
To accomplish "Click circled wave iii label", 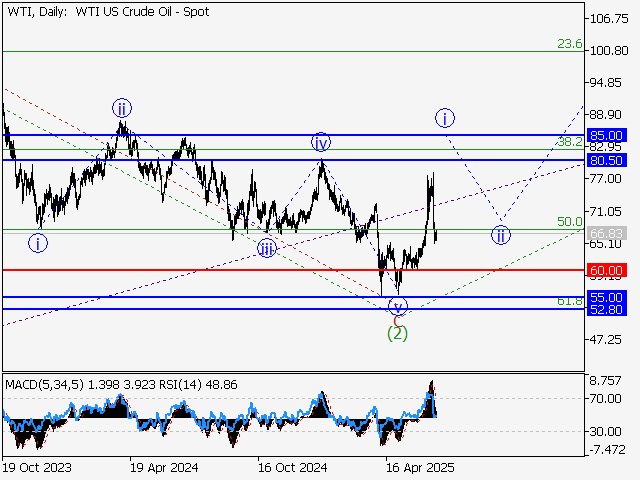I will [x=266, y=248].
